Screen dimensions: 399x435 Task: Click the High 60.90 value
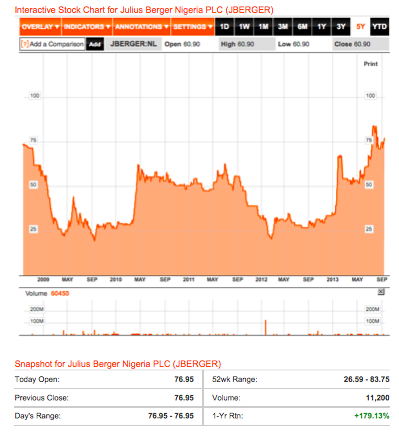(237, 44)
